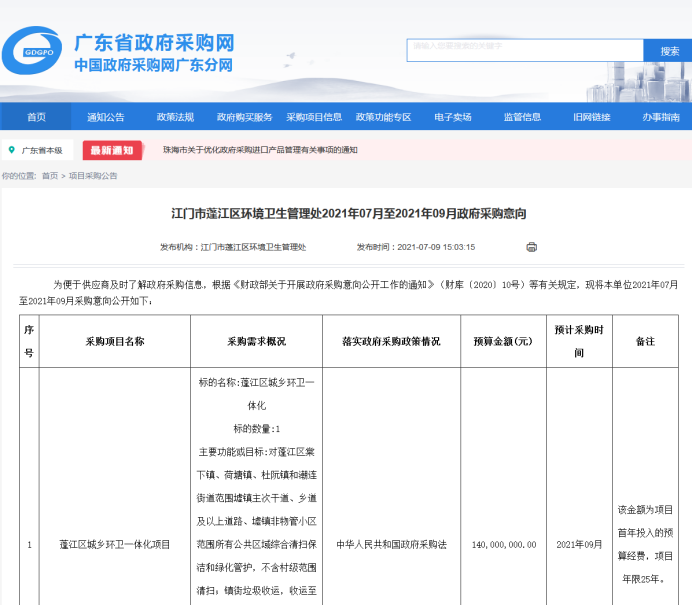The width and height of the screenshot is (692, 605).
Task: Click the 备注 column header
Action: point(645,341)
